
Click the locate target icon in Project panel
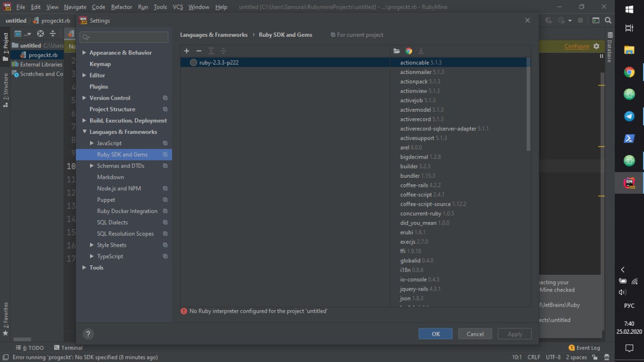pyautogui.click(x=41, y=34)
